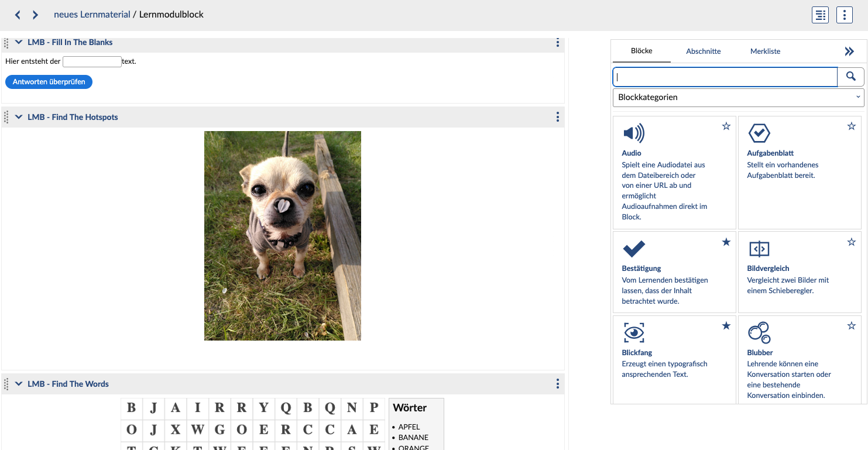Open Find The Words block menu
The width and height of the screenshot is (868, 450).
(557, 384)
